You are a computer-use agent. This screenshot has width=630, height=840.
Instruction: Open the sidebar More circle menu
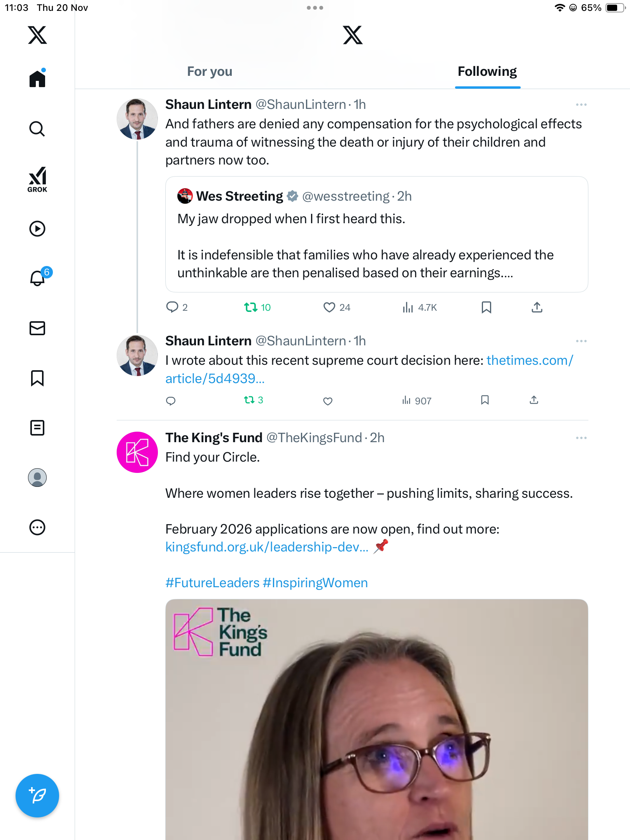(x=37, y=527)
